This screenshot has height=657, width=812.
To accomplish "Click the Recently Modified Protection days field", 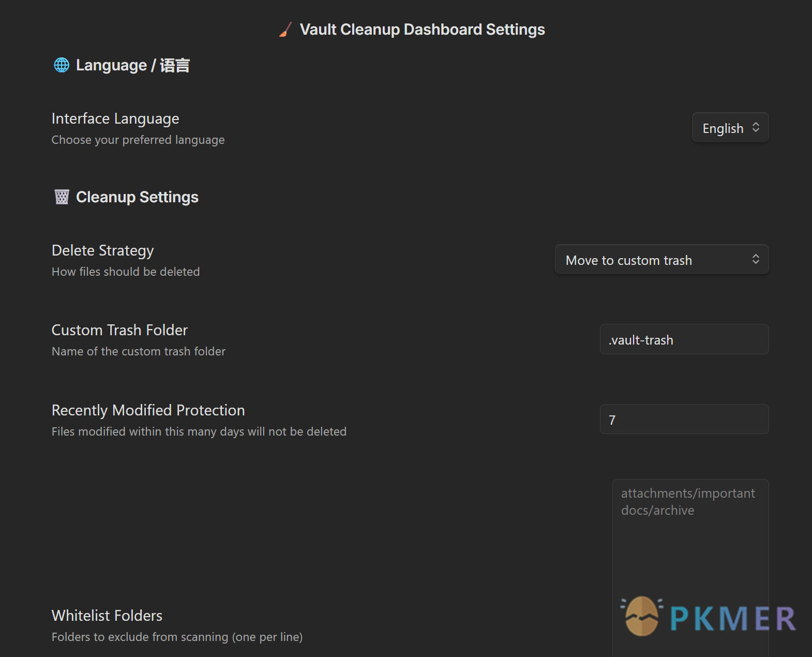I will [x=684, y=420].
